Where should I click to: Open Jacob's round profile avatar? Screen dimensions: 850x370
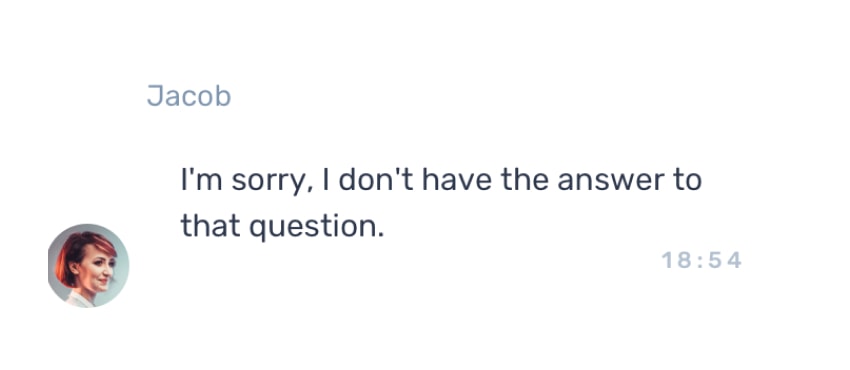pyautogui.click(x=88, y=265)
